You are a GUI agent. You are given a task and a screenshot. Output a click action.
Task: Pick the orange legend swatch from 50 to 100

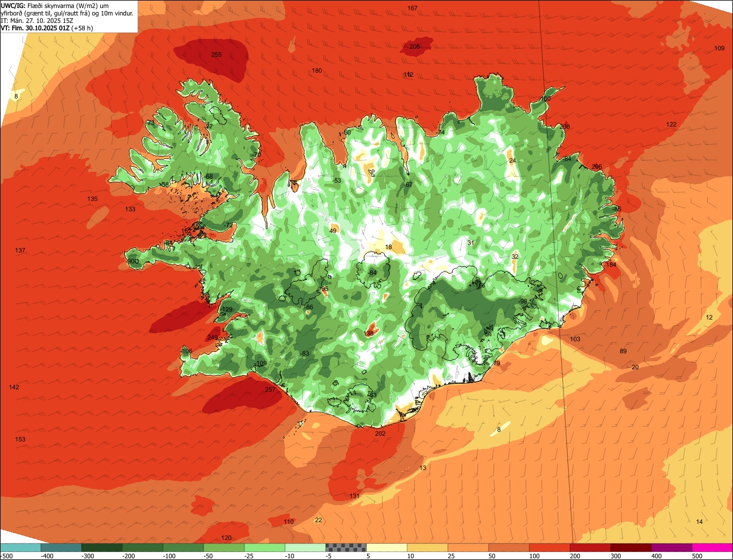[x=509, y=547]
